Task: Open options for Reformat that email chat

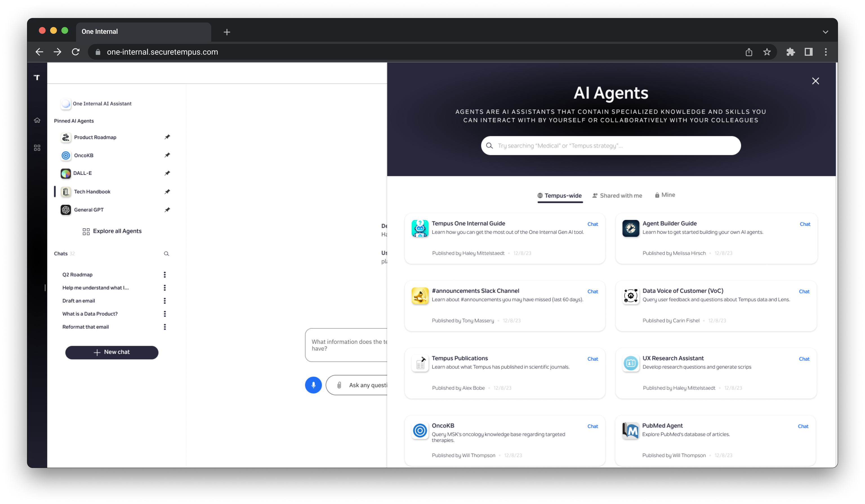Action: click(165, 327)
